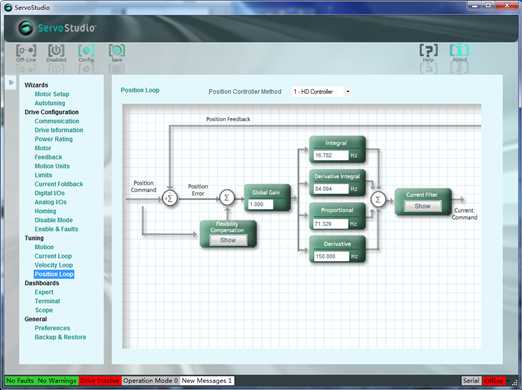Click the No Faults status indicator
The width and height of the screenshot is (522, 390).
pyautogui.click(x=20, y=381)
